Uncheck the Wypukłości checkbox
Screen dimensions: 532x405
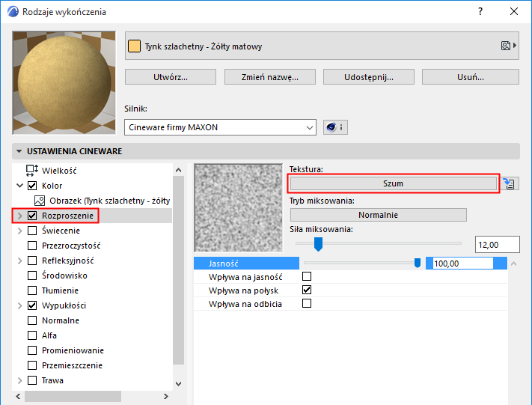coord(32,305)
